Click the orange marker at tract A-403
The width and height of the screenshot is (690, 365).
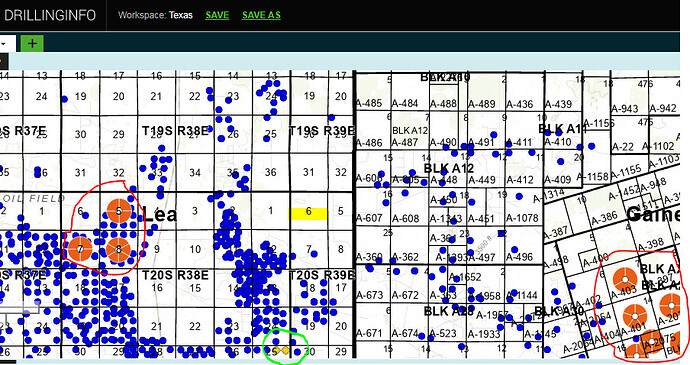point(624,280)
